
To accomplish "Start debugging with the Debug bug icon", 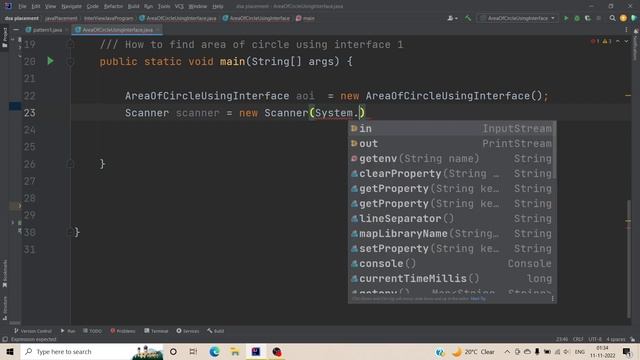I will pos(577,18).
